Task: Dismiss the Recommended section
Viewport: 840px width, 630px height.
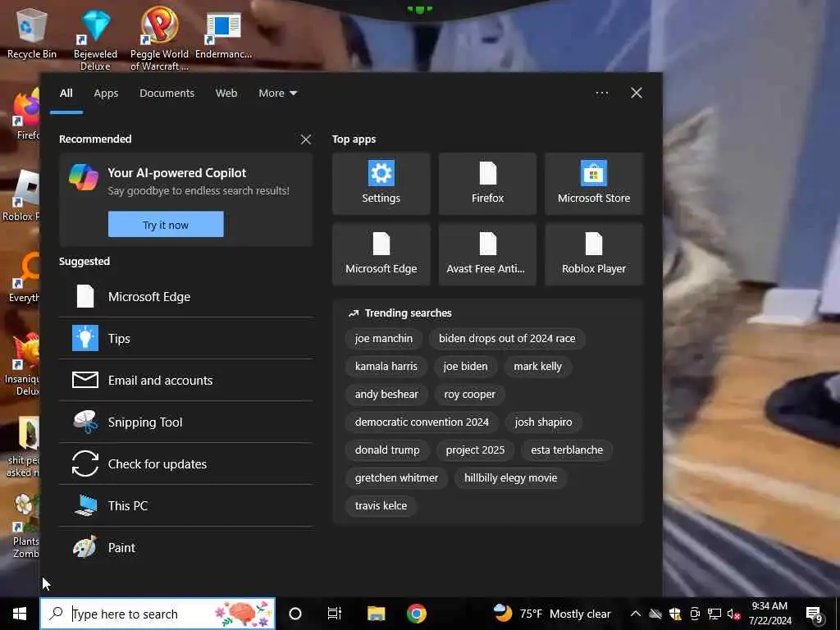Action: click(306, 139)
